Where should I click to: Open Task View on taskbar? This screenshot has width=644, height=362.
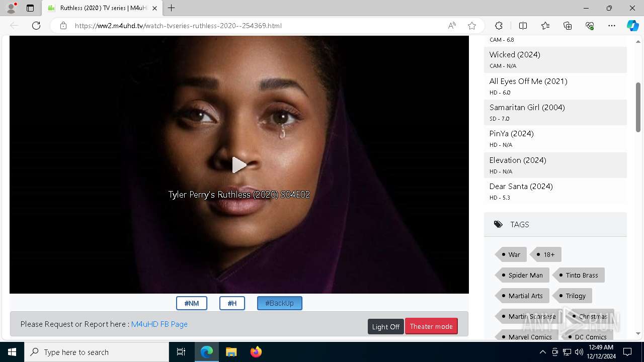tap(181, 352)
